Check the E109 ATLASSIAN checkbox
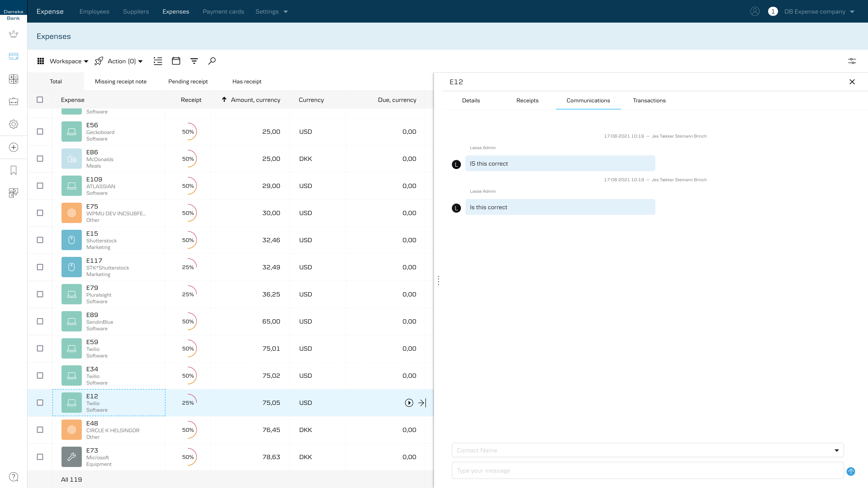Viewport: 868px width, 488px height. point(40,186)
